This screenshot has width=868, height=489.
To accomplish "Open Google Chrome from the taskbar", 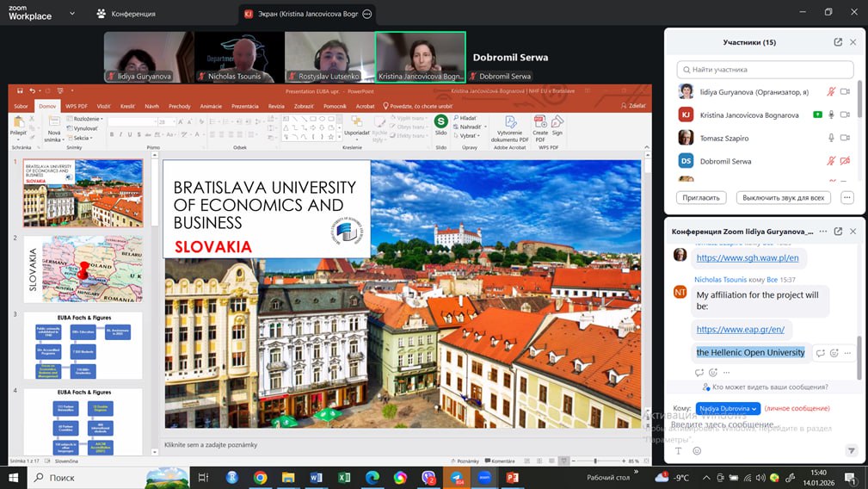I will (x=260, y=477).
